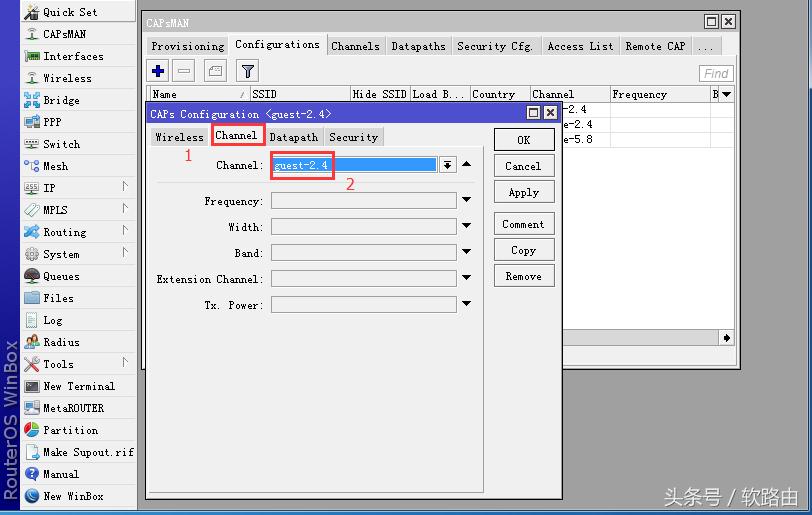Viewport: 812px width, 515px height.
Task: Switch to the Wireless tab in dialog
Action: tap(180, 137)
